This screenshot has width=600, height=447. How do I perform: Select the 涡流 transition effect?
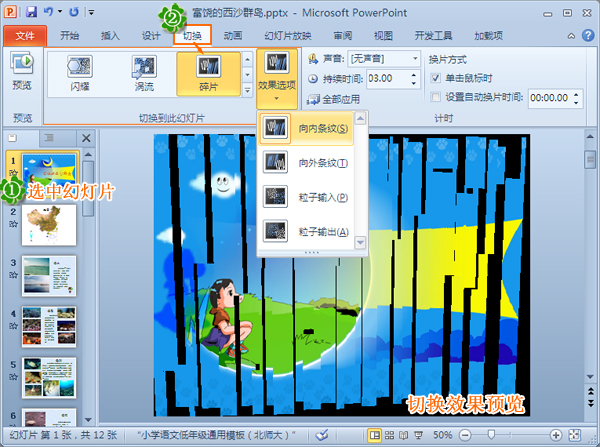click(x=144, y=74)
